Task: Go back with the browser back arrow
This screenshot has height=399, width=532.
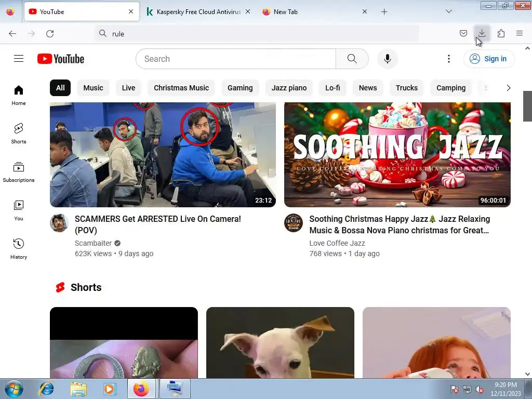Action: pos(12,34)
